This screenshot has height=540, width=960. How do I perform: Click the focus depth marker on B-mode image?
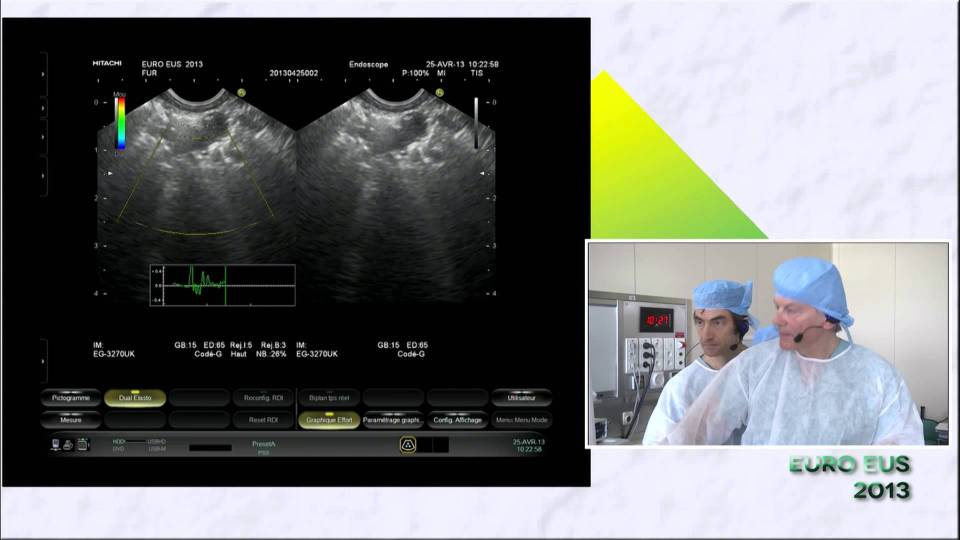pyautogui.click(x=482, y=173)
